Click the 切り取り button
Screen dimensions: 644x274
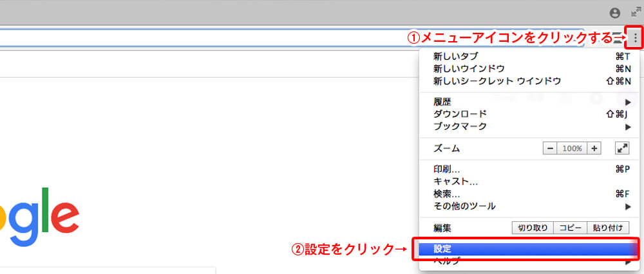[x=533, y=228]
